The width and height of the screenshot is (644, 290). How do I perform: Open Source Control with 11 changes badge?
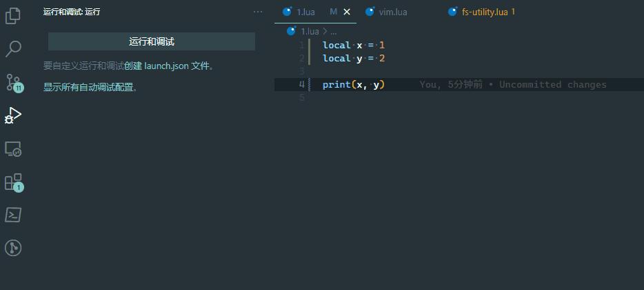tap(13, 82)
